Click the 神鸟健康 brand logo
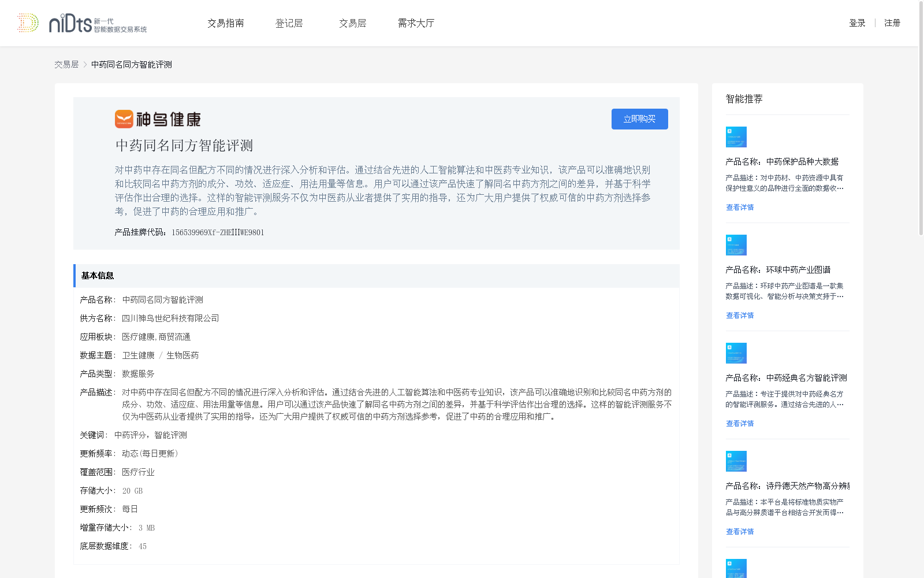 [158, 119]
